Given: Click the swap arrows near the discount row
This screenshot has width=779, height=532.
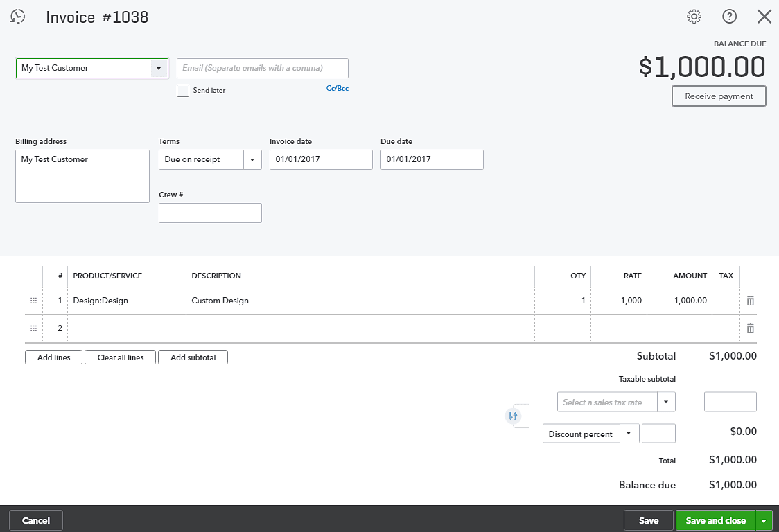Looking at the screenshot, I should click(513, 416).
